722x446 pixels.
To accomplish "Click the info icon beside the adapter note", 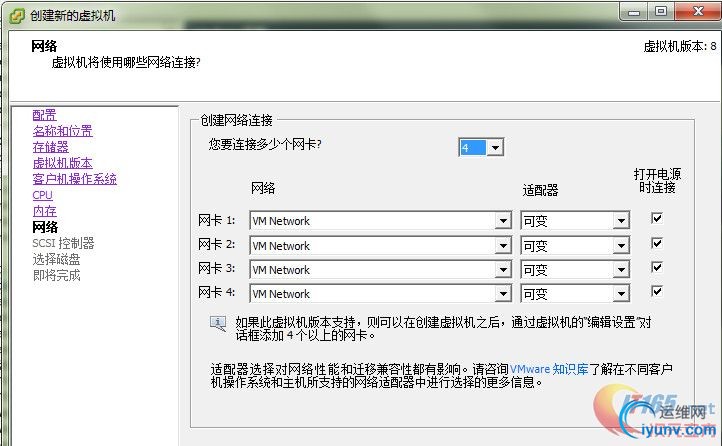I will tap(218, 324).
